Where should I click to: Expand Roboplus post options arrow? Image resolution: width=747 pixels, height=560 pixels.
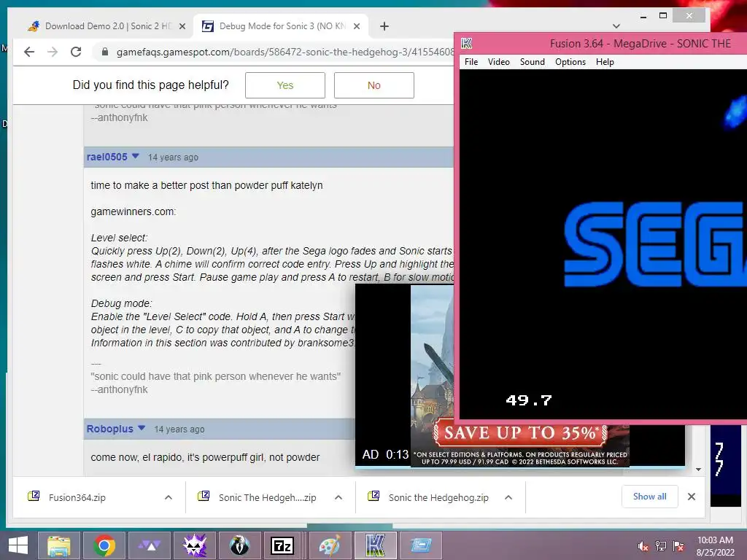(x=142, y=428)
